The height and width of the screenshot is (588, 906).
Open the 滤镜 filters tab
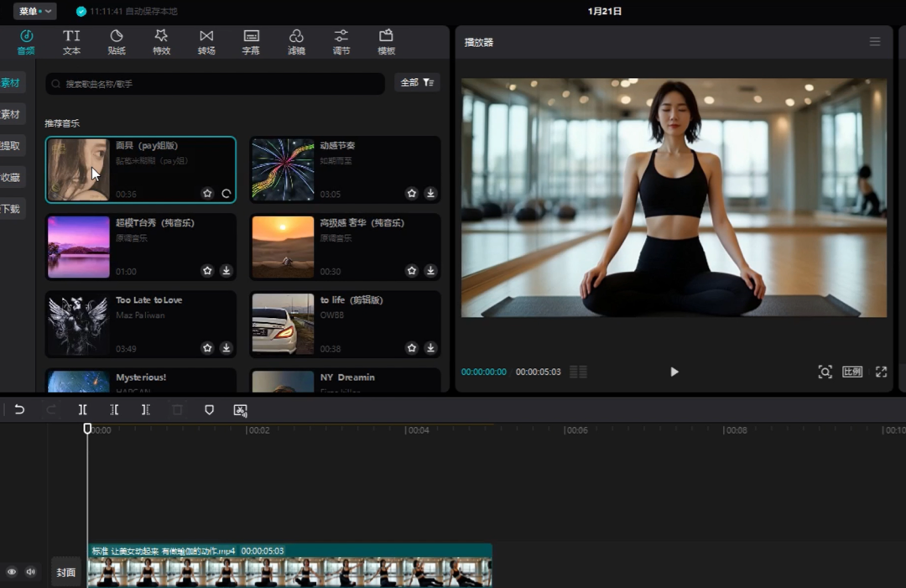[x=296, y=42]
